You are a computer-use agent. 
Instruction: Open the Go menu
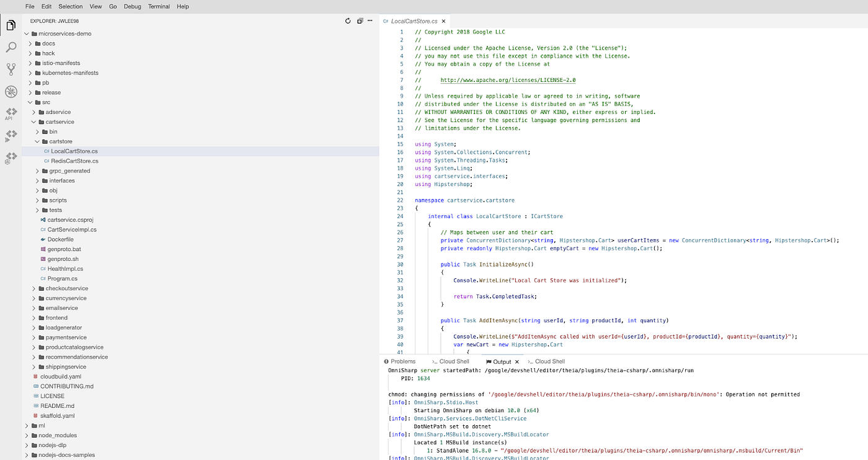pyautogui.click(x=113, y=6)
